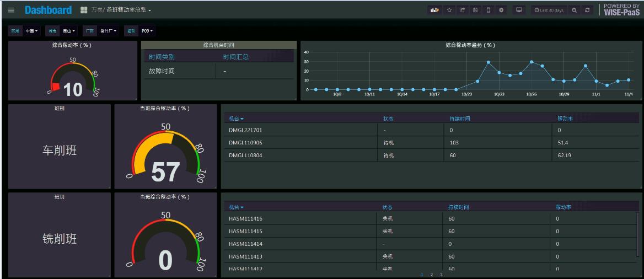Click the 时间汇总 column header

[235, 57]
